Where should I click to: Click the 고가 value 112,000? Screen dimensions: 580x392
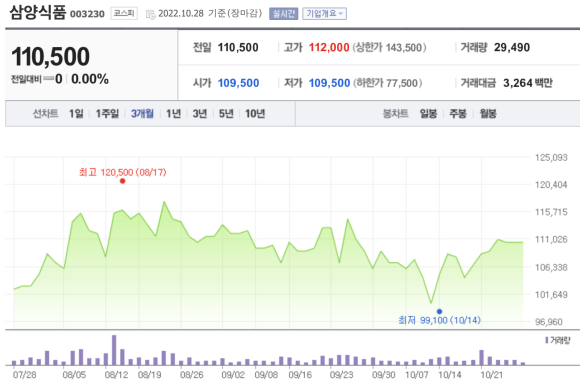(329, 47)
